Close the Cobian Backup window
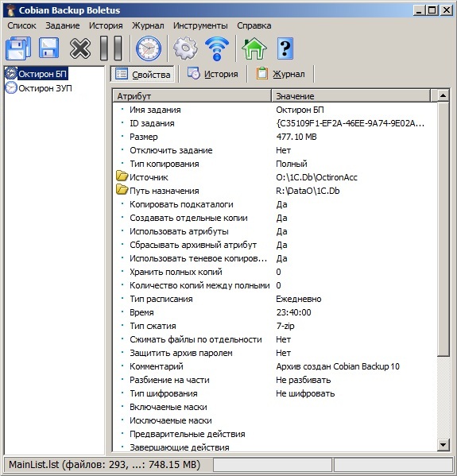 pyautogui.click(x=446, y=10)
